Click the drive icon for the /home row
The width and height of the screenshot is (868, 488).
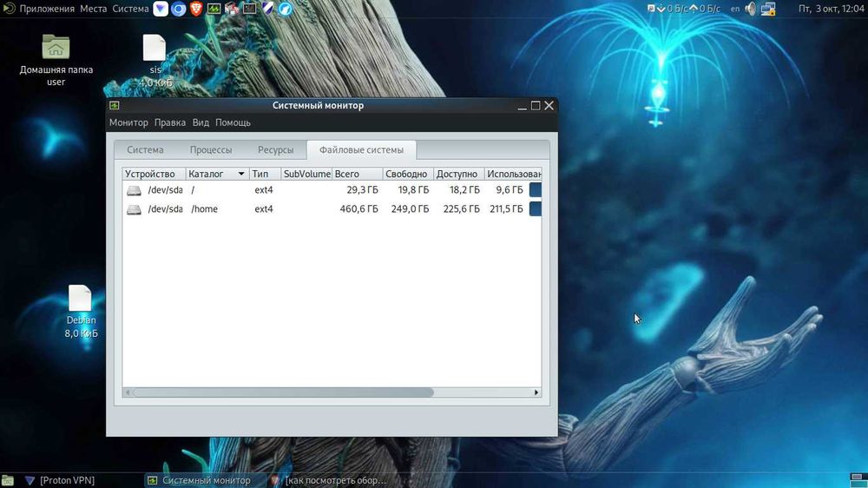coord(134,210)
